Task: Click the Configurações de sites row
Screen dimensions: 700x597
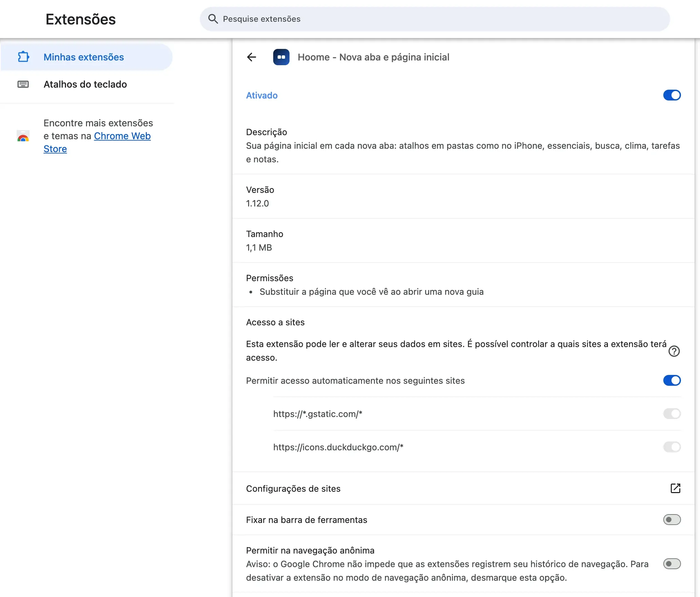Action: pos(463,488)
